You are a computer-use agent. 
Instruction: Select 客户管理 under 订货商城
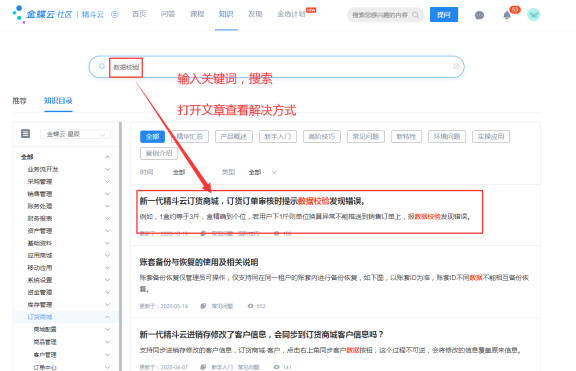coord(45,355)
